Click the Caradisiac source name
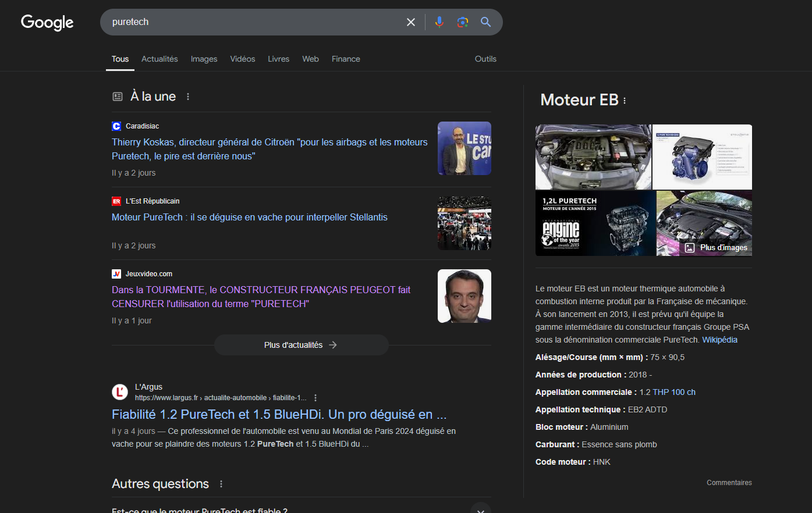Screen dimensions: 812x513 pos(142,126)
